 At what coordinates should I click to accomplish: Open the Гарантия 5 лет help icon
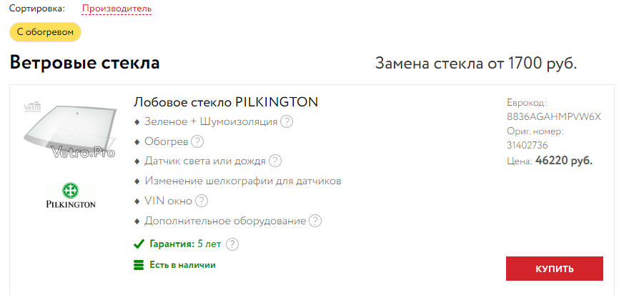(232, 244)
